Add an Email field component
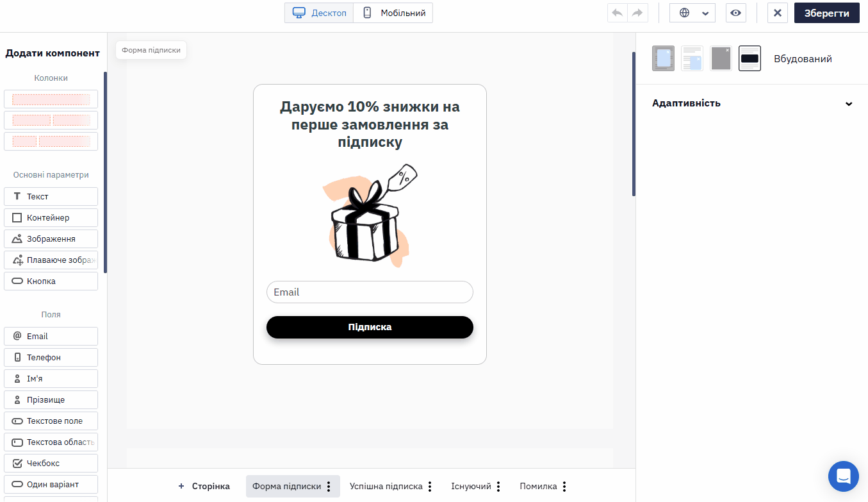 pos(51,336)
